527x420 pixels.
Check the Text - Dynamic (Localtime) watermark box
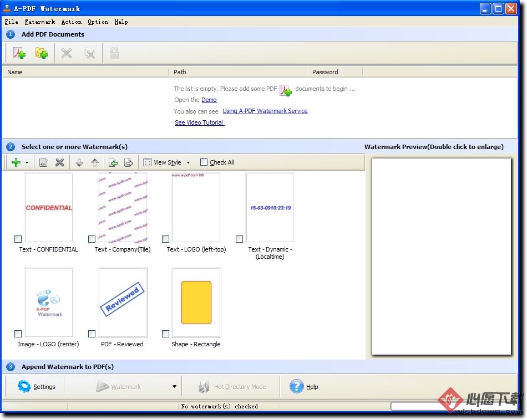pyautogui.click(x=239, y=239)
